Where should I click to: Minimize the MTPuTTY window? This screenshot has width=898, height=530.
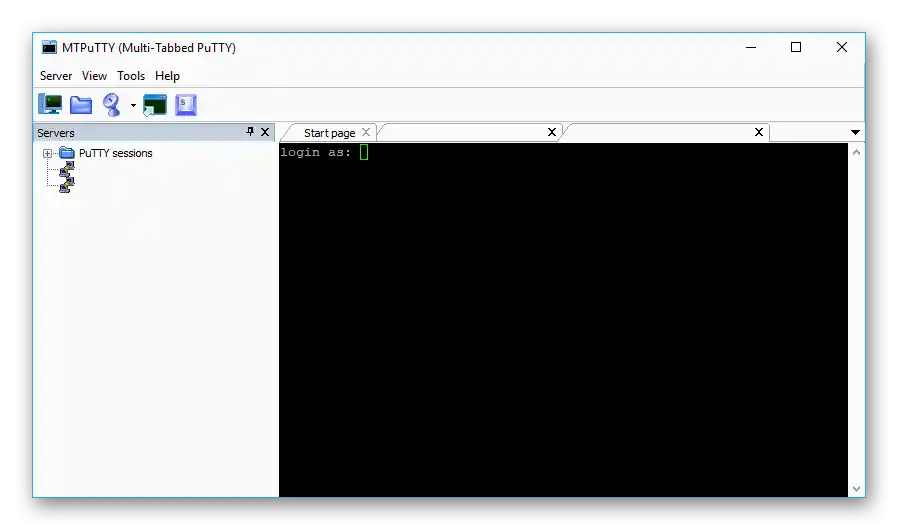(751, 48)
